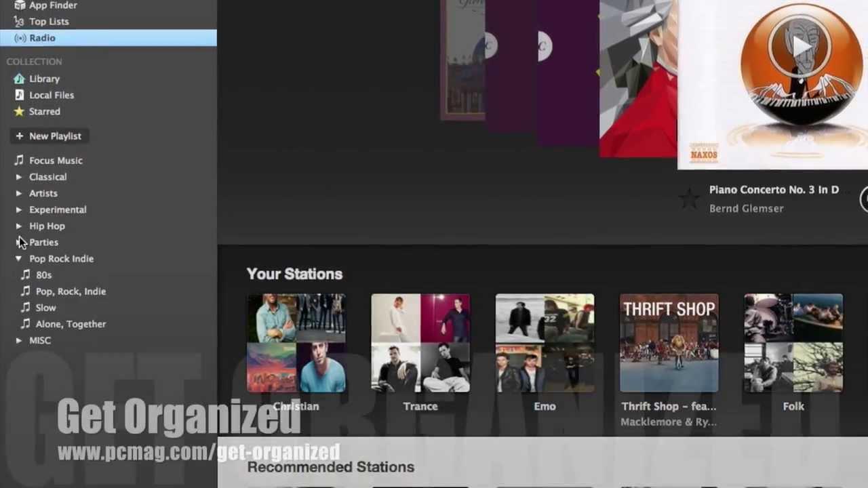This screenshot has width=868, height=488.
Task: Select the MISC folder label
Action: 40,340
